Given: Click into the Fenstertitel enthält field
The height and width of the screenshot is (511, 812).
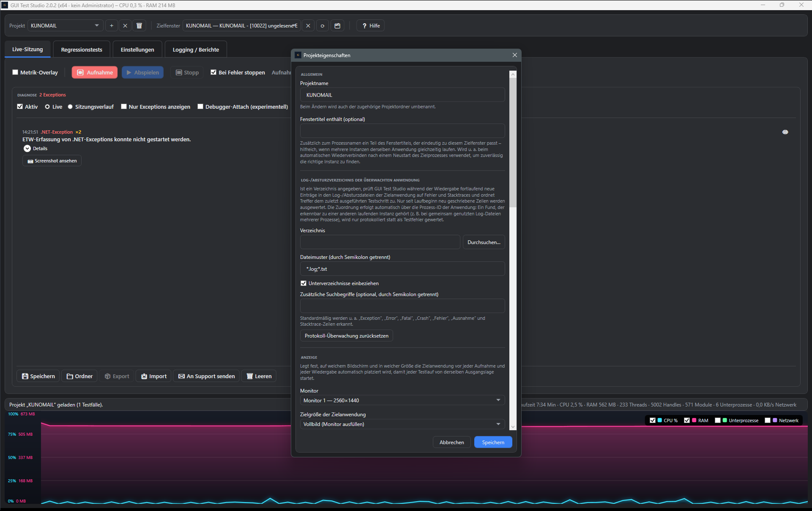Looking at the screenshot, I should tap(402, 131).
